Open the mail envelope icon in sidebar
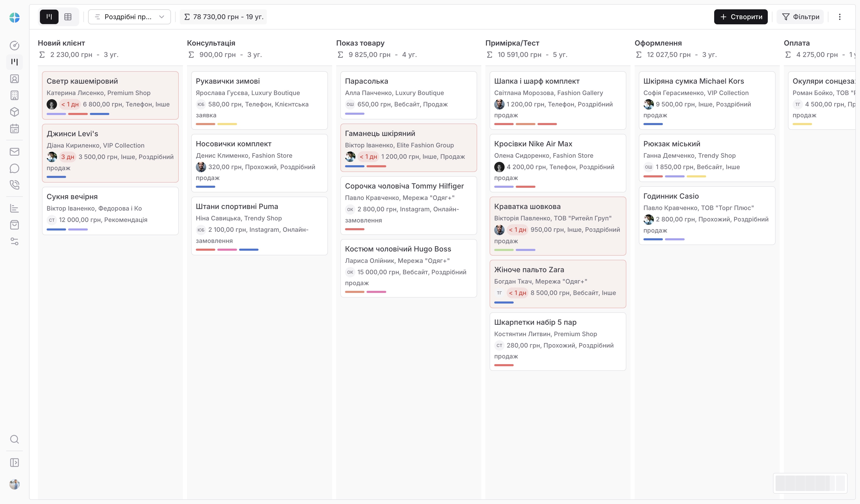Screen dimensions: 860x504 click(x=14, y=152)
